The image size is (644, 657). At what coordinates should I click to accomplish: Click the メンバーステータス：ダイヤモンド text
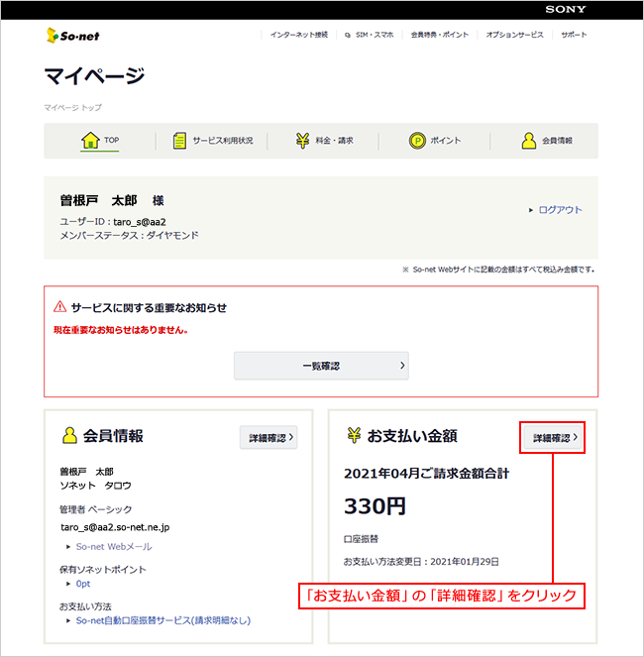[129, 236]
